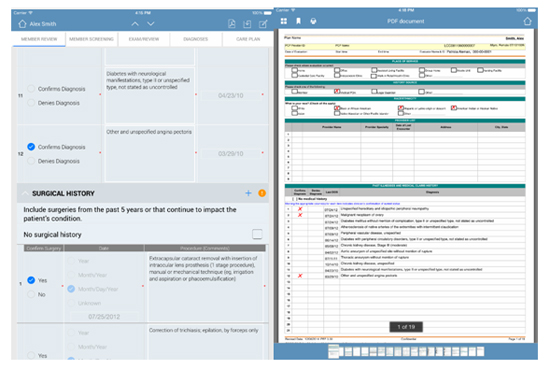Tap the 03/29/10 date field
The height and width of the screenshot is (370, 550).
click(x=230, y=154)
